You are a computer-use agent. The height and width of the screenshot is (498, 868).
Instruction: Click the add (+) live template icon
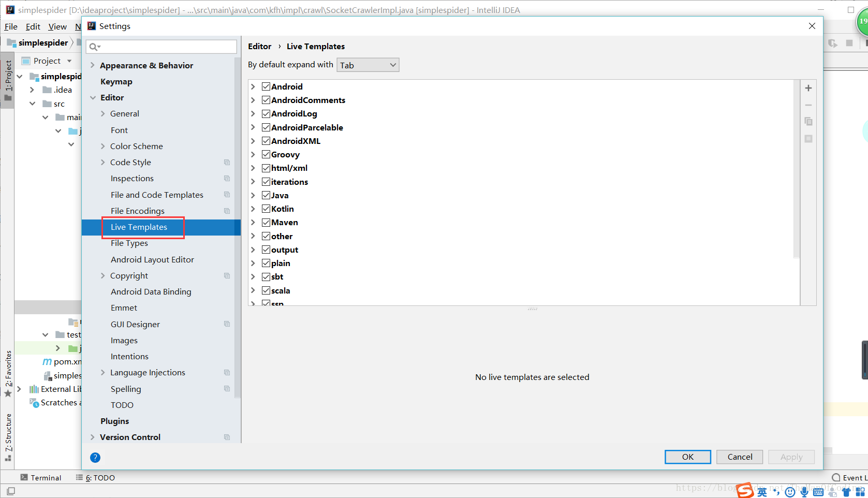808,88
